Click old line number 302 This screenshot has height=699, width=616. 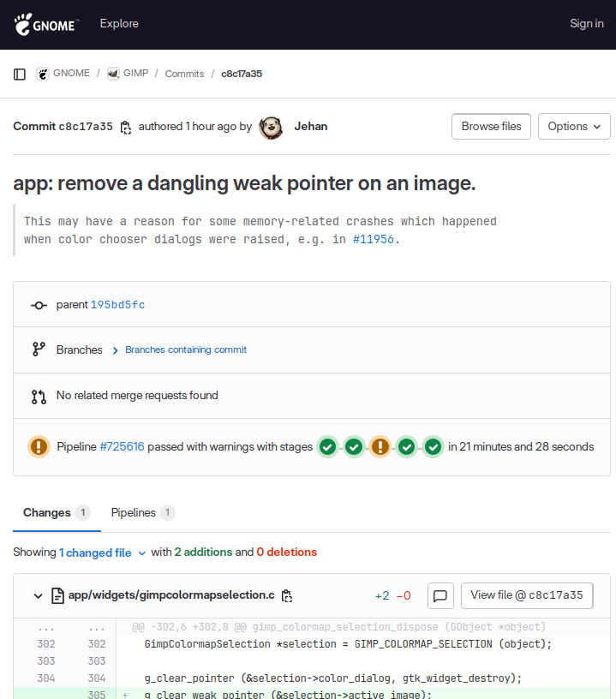[x=46, y=644]
